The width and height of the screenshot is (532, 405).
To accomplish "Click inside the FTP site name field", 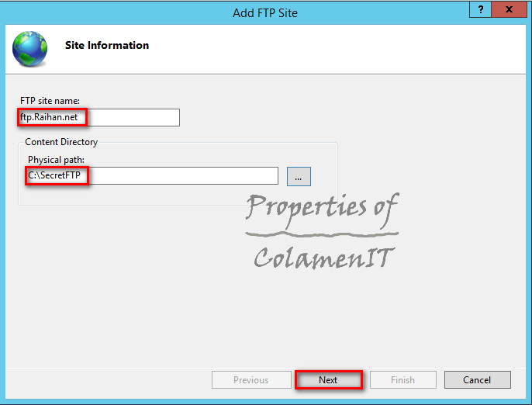I will tap(132, 117).
